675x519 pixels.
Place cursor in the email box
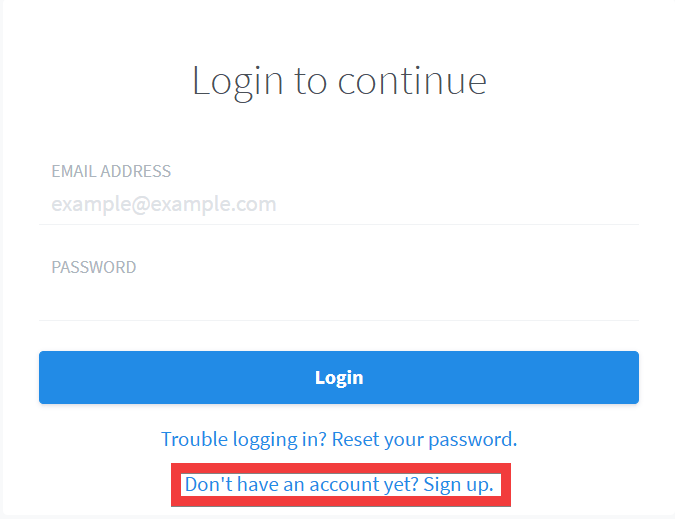400,205
